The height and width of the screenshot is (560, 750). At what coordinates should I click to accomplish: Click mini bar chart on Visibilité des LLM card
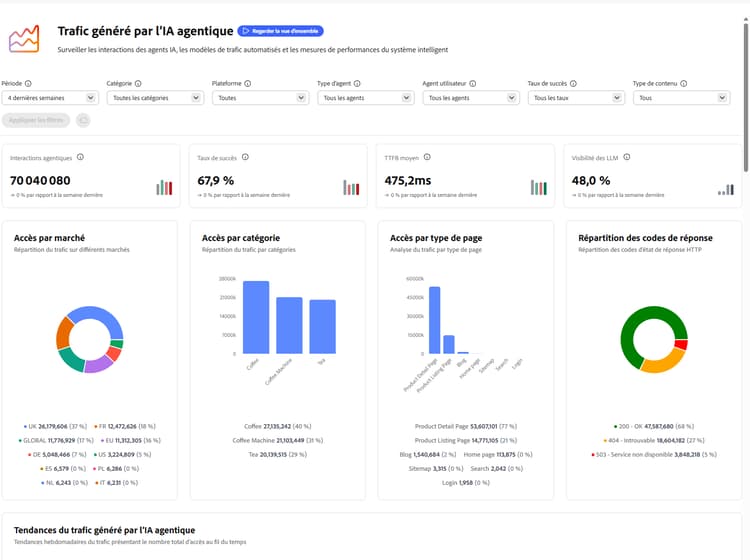(726, 189)
